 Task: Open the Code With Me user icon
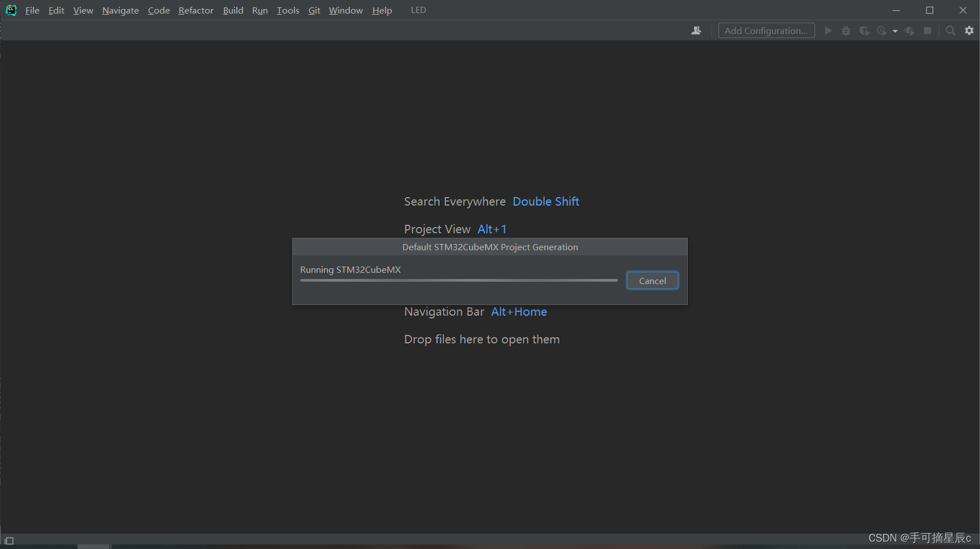pos(696,30)
